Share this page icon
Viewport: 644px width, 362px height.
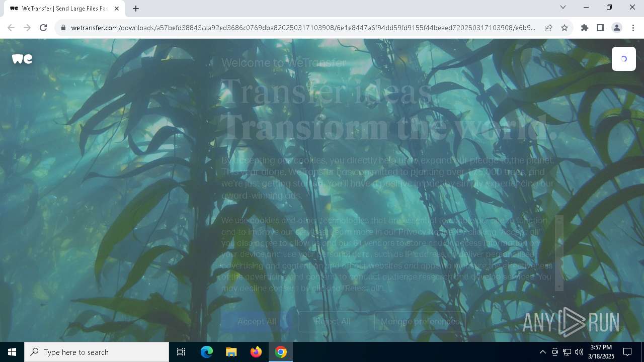click(x=548, y=28)
